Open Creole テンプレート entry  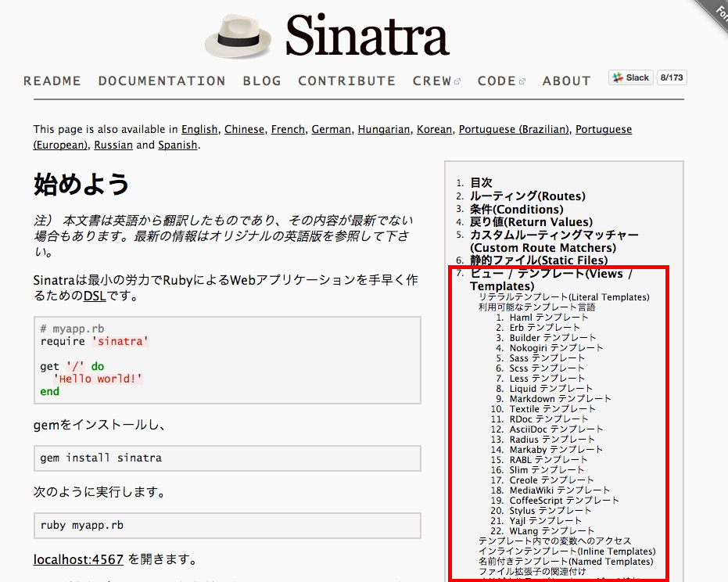[x=551, y=481]
